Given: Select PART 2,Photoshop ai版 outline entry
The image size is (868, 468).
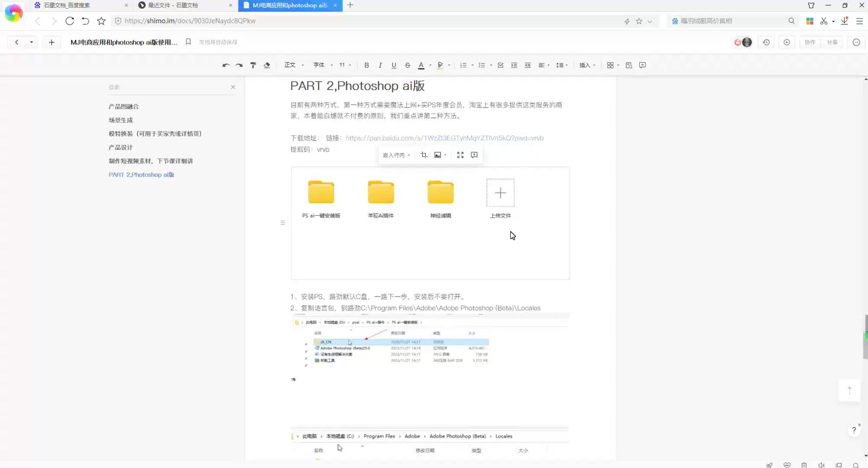Looking at the screenshot, I should click(x=141, y=175).
